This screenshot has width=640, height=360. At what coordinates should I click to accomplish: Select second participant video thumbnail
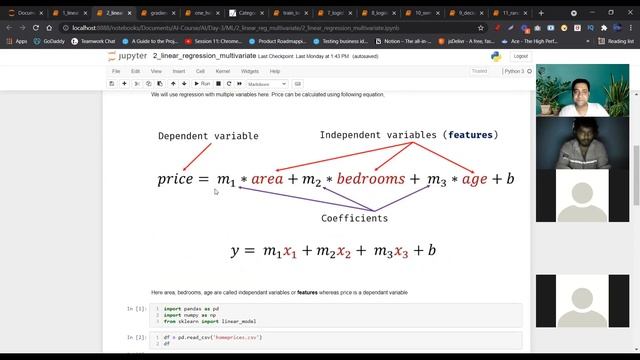(x=582, y=143)
